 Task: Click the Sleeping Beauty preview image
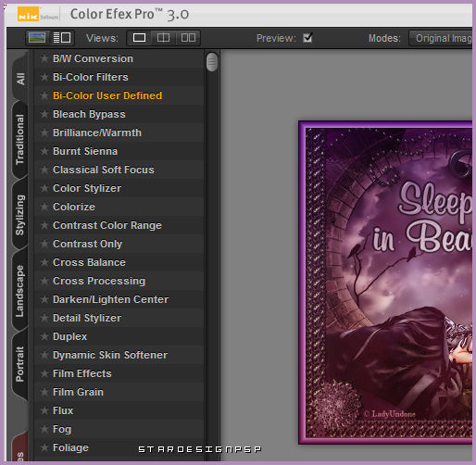click(385, 283)
